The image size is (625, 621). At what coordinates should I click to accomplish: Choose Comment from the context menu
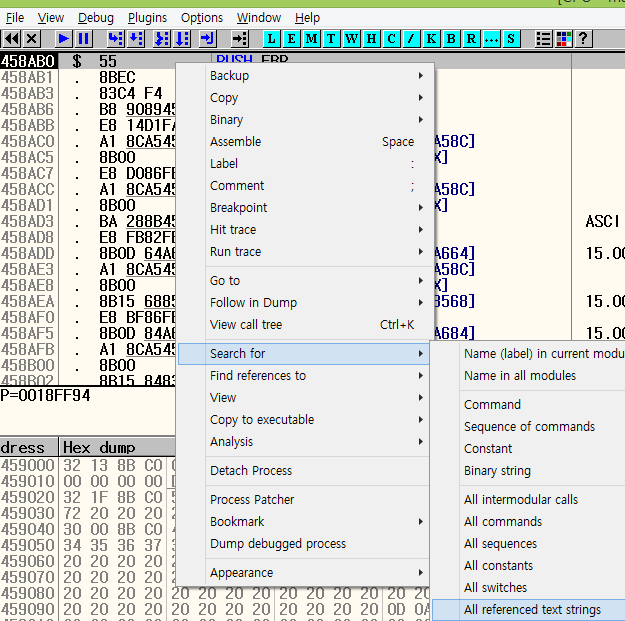pyautogui.click(x=304, y=185)
